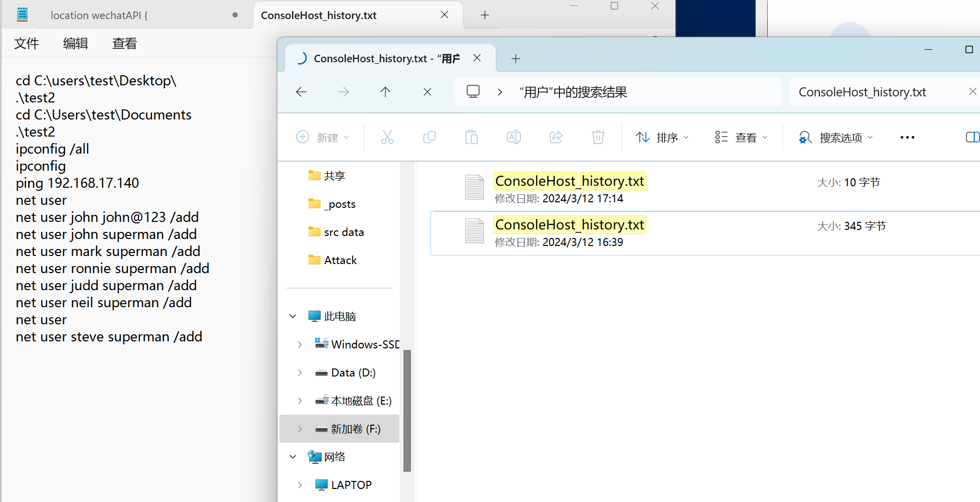
Task: Clear the ConsoleHost_history.txt search box
Action: (x=972, y=91)
